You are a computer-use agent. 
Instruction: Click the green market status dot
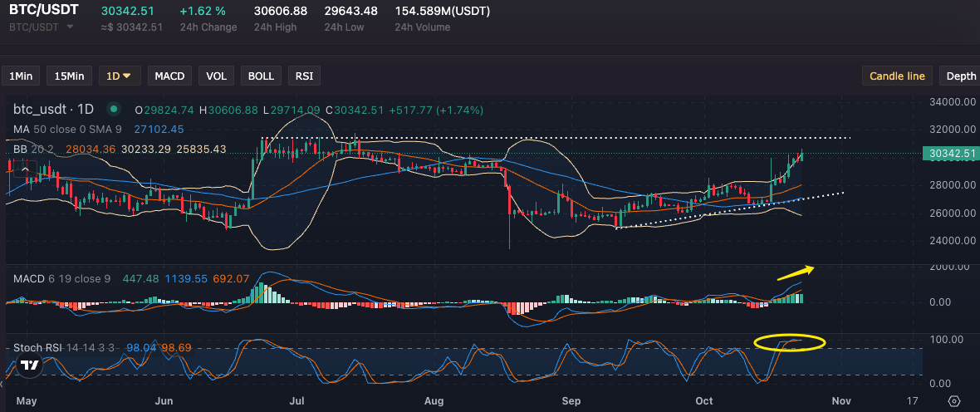pyautogui.click(x=115, y=109)
